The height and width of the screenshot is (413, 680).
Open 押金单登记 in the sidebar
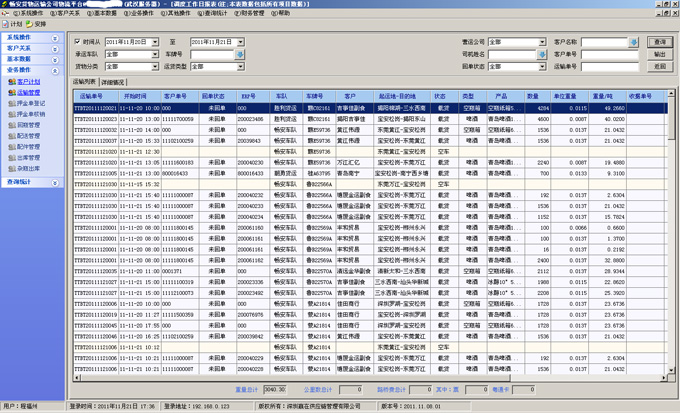coord(31,103)
